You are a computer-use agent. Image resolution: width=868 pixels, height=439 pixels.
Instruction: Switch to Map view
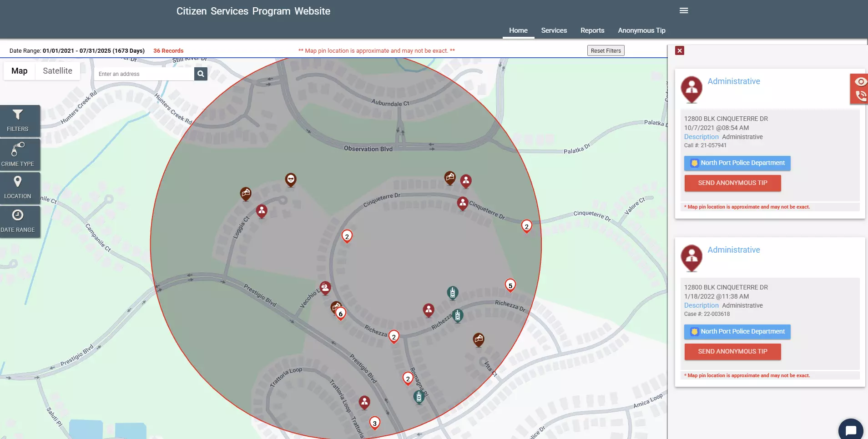click(20, 71)
